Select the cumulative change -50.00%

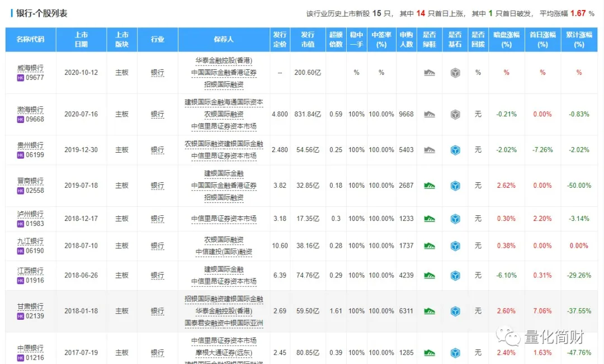579,186
